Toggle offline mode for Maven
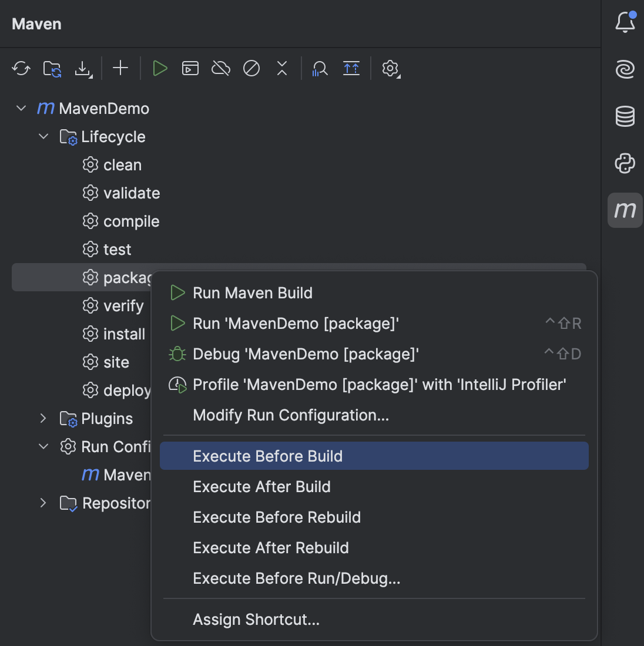The height and width of the screenshot is (646, 644). point(220,68)
